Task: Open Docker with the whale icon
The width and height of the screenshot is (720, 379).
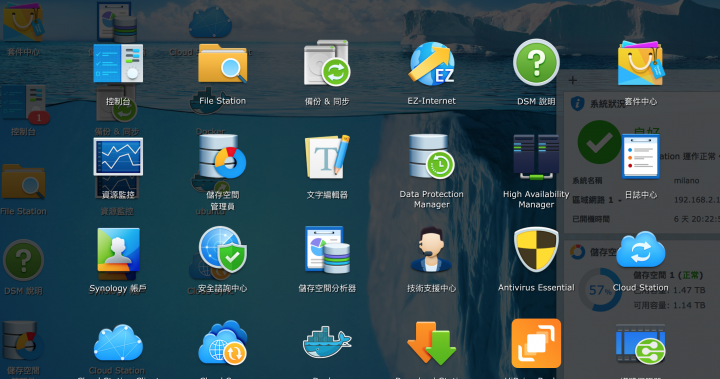Action: [x=327, y=343]
